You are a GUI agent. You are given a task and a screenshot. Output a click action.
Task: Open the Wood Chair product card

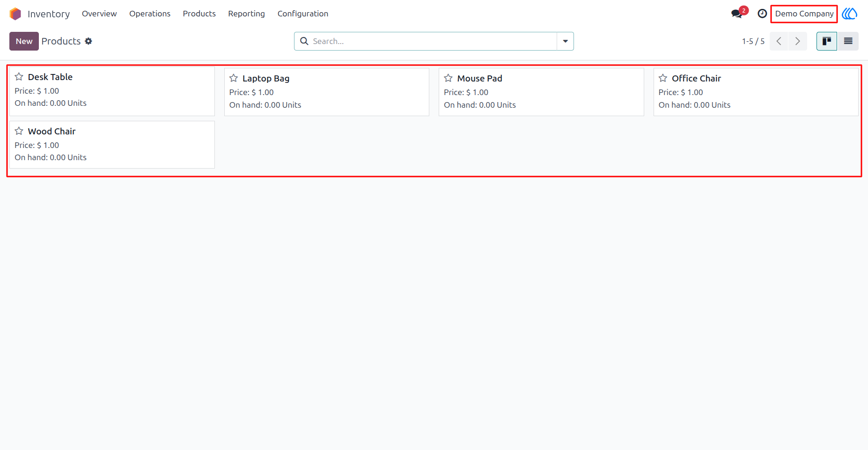tap(112, 145)
